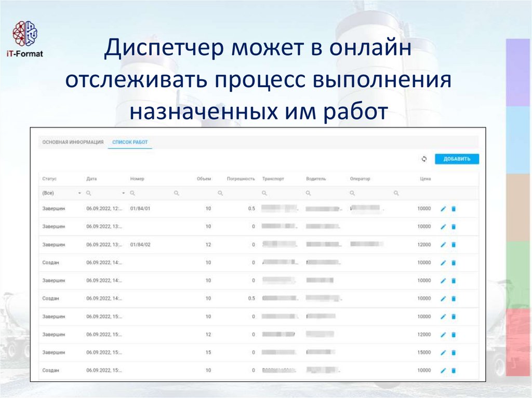Screen dimensions: 532x398
Task: Edit the Создан row dated 06.09.2022, 15
Action: pos(443,370)
